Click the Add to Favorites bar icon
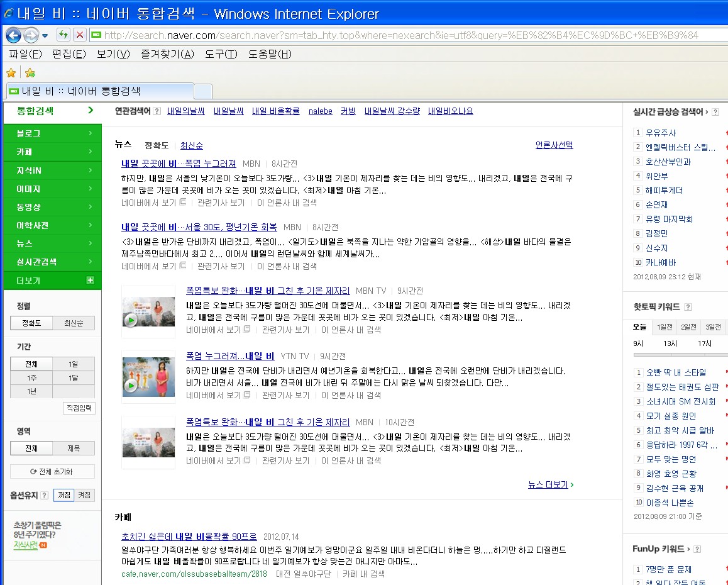The height and width of the screenshot is (585, 728). click(x=30, y=73)
